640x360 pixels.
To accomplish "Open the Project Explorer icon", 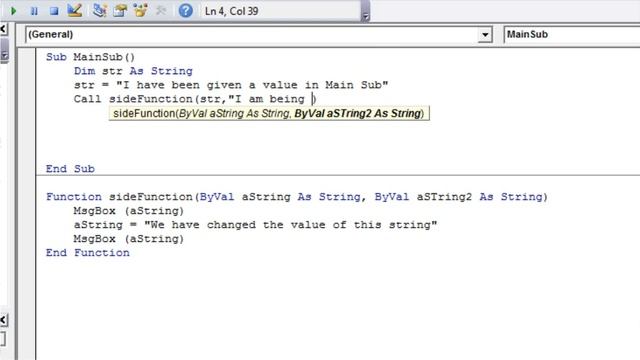I will [99, 10].
